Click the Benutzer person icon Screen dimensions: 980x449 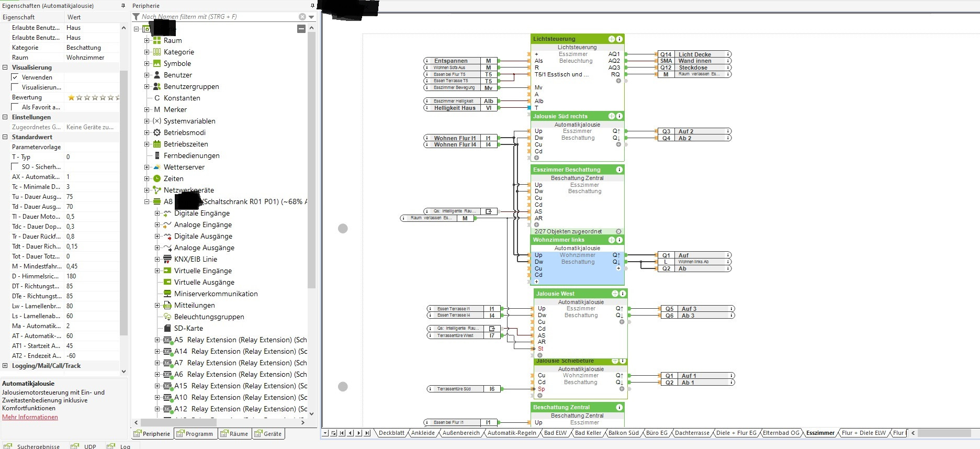[156, 75]
